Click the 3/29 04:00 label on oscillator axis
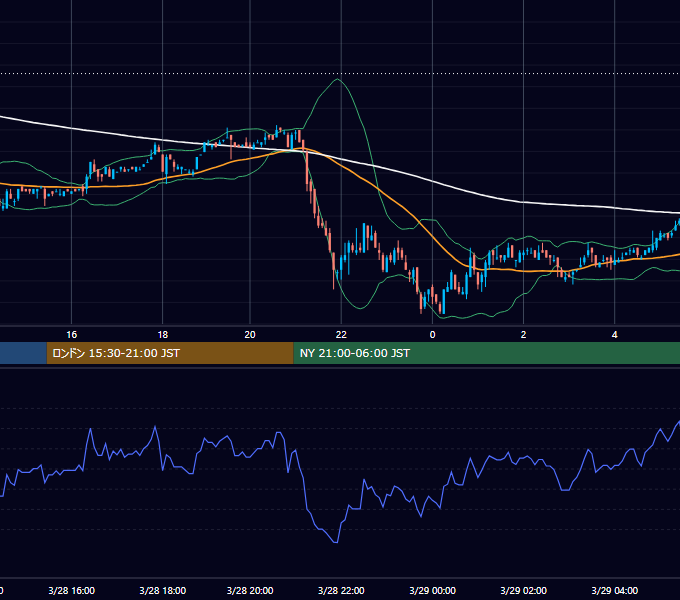This screenshot has height=600, width=680. tap(615, 590)
